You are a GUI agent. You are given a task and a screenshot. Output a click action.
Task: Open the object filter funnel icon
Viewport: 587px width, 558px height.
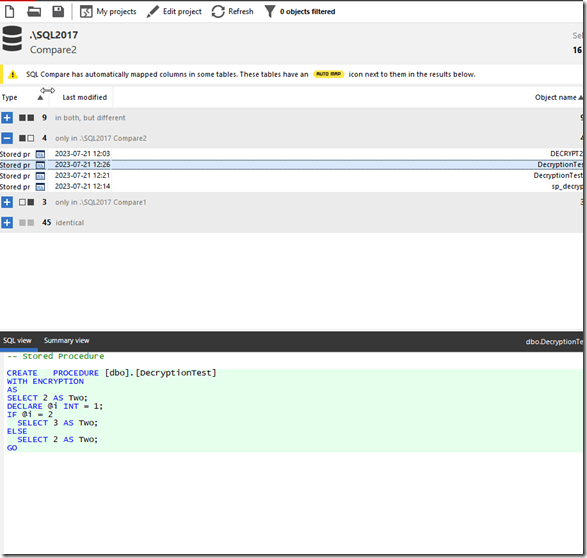270,12
